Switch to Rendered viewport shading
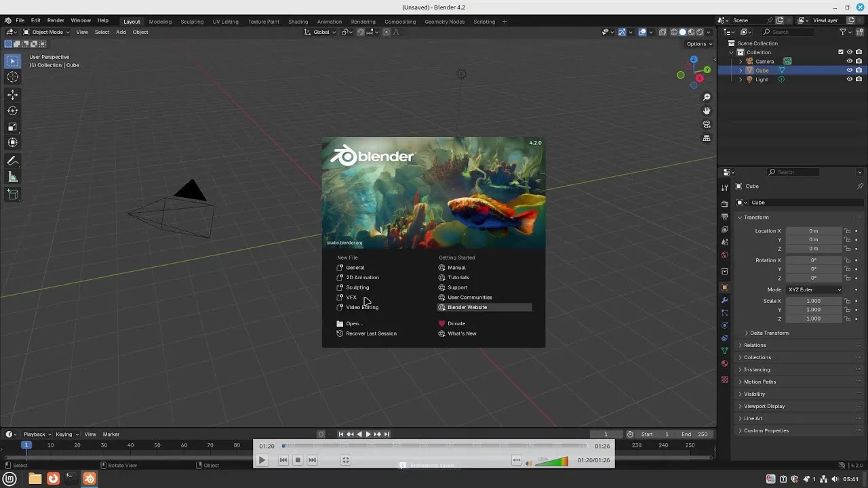 (701, 32)
